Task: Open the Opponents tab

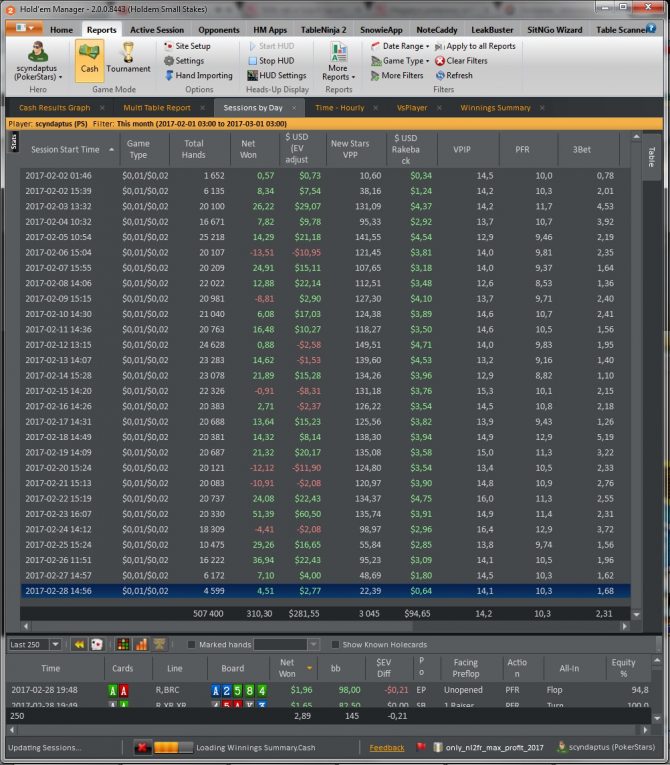Action: (x=219, y=30)
